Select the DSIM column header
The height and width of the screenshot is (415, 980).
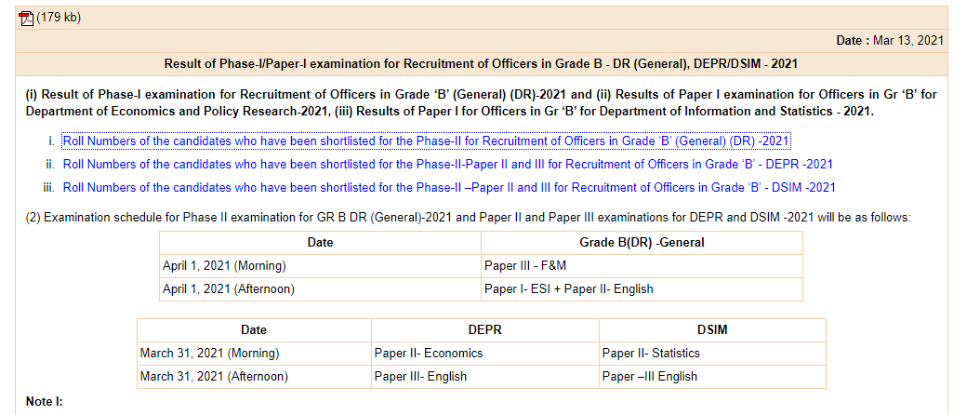711,330
